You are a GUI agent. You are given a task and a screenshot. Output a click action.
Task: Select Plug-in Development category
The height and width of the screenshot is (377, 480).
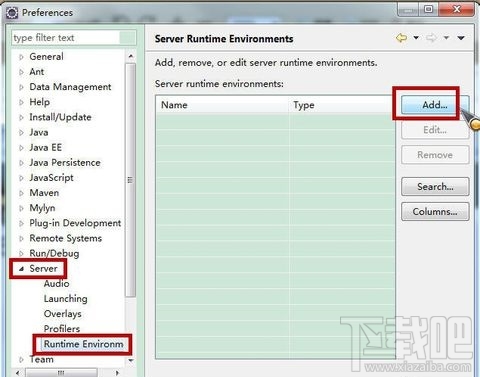click(75, 223)
